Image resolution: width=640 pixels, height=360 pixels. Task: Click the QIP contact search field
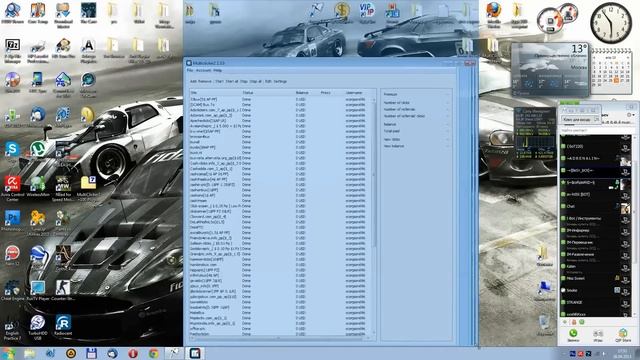tap(596, 130)
